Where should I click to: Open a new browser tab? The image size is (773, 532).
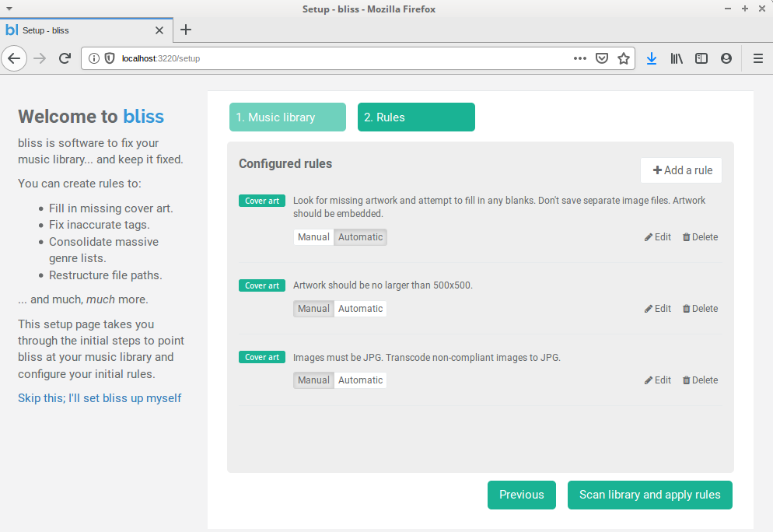click(x=185, y=30)
